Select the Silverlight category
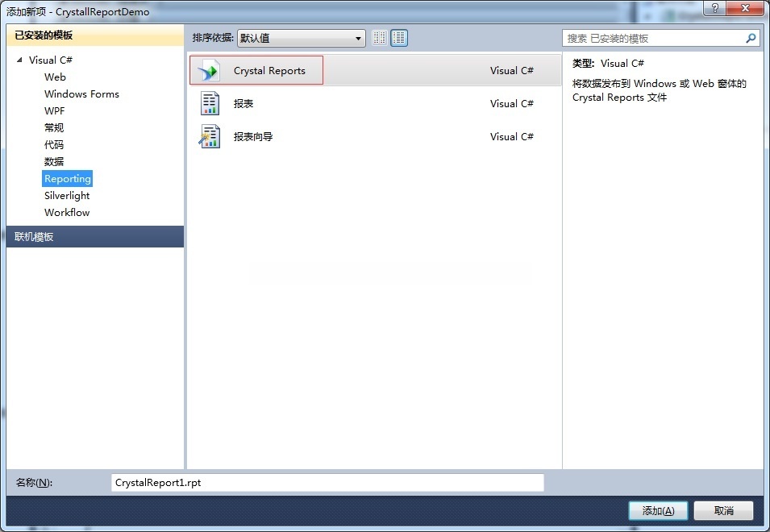 click(67, 195)
